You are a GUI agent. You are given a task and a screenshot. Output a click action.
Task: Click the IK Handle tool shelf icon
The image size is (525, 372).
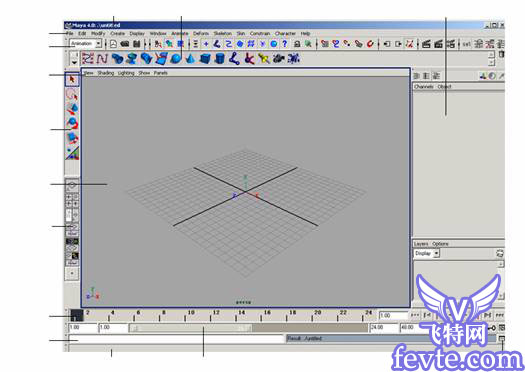click(x=249, y=59)
